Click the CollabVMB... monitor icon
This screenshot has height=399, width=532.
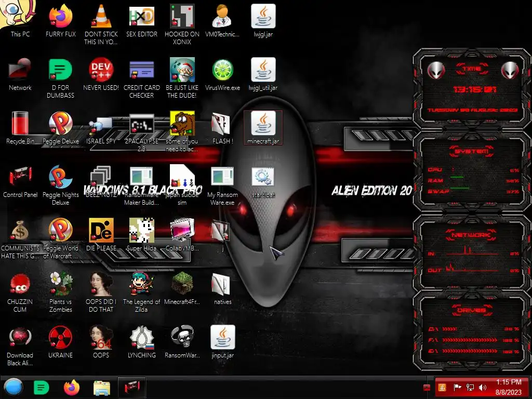(x=182, y=235)
